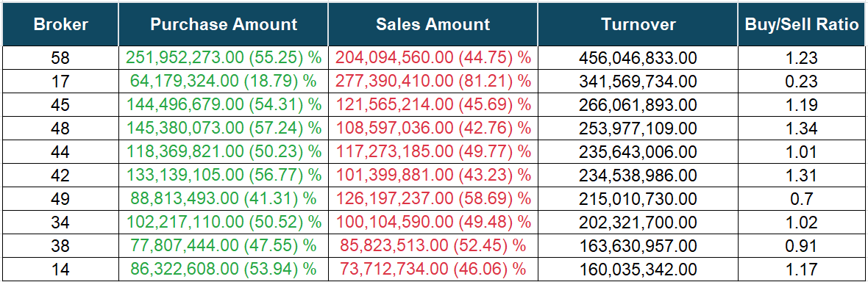Screen dimensions: 868x282
Task: Select purchase amount 86,322,608.00 cell
Action: pyautogui.click(x=223, y=270)
